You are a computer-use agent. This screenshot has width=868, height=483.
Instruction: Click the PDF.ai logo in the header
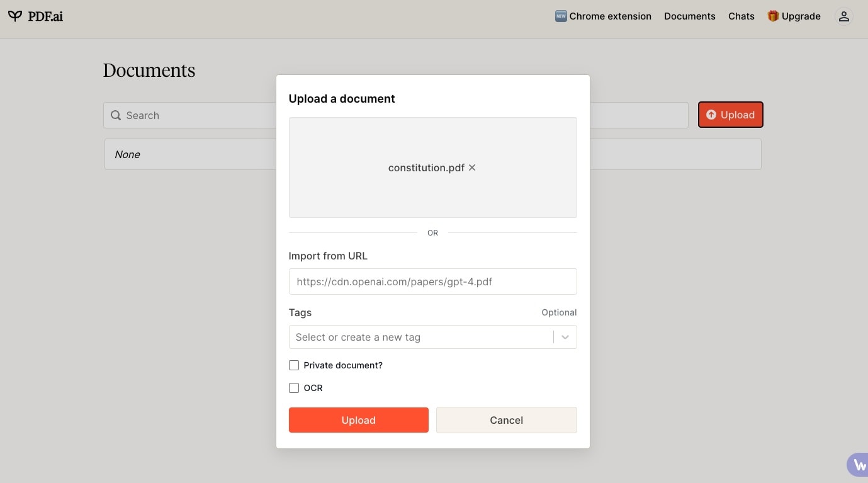coord(35,16)
